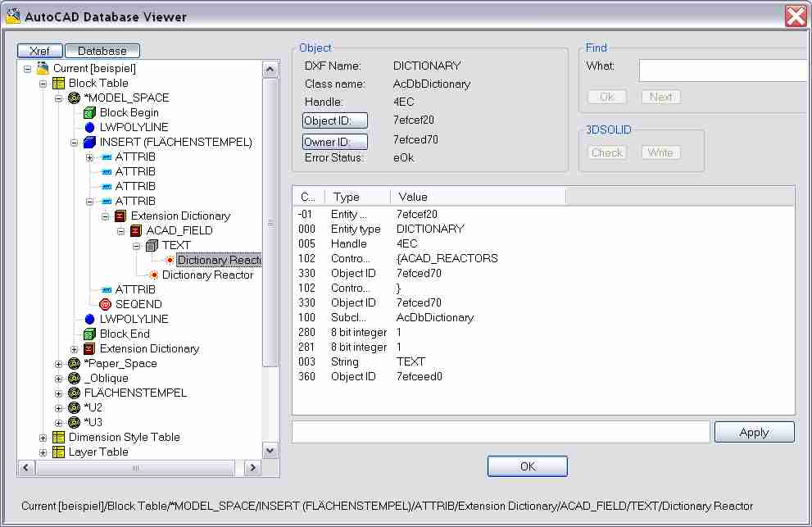This screenshot has height=527, width=812.
Task: Expand the _Oblique block node
Action: [58, 379]
